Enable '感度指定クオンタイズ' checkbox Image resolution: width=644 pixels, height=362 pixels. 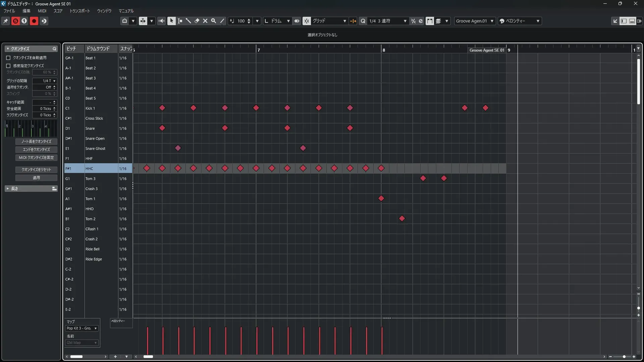click(x=8, y=66)
